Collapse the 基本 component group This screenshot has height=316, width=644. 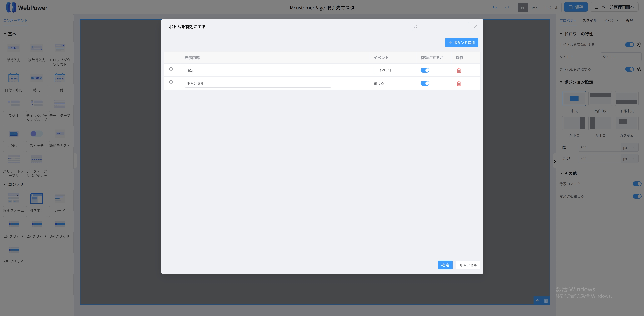click(x=5, y=34)
